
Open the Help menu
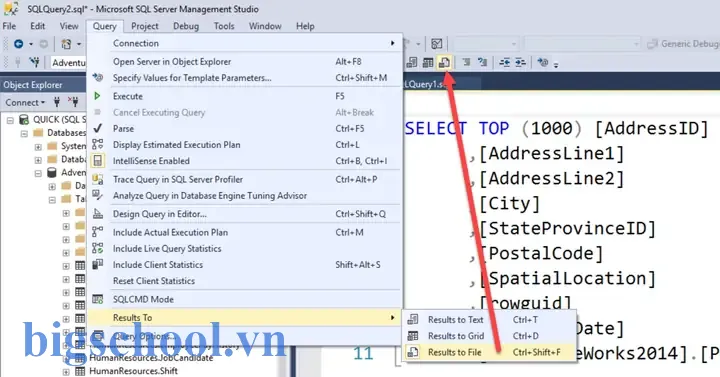pos(305,26)
